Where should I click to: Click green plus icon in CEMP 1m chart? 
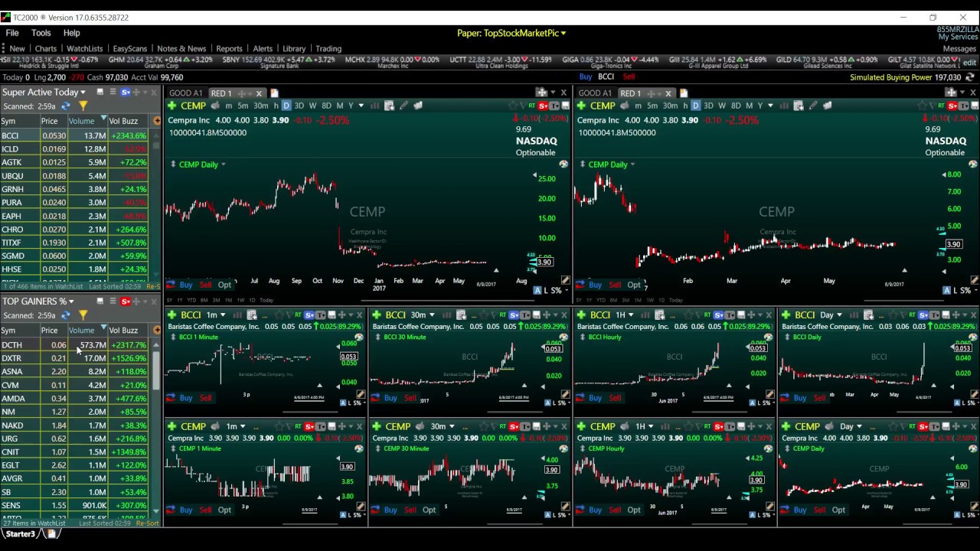tap(172, 426)
